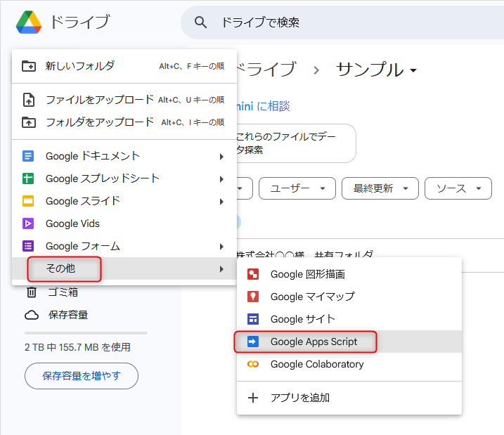The image size is (504, 435).
Task: Select Google マイマップ in the submenu
Action: (312, 297)
